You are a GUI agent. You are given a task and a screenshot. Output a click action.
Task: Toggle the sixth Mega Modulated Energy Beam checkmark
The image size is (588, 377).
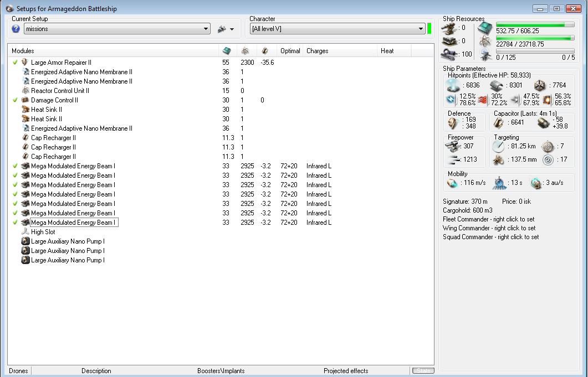15,213
